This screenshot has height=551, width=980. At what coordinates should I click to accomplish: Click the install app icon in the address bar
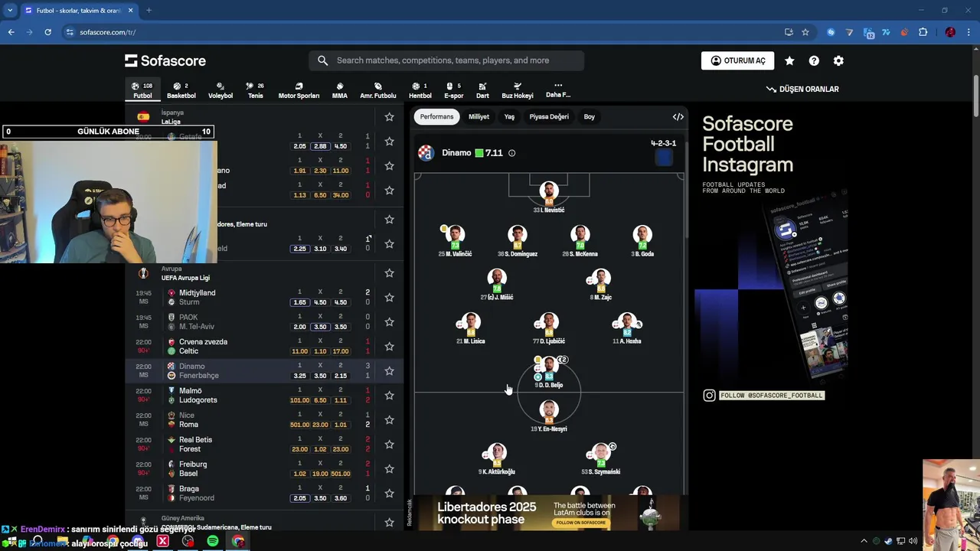tap(789, 32)
